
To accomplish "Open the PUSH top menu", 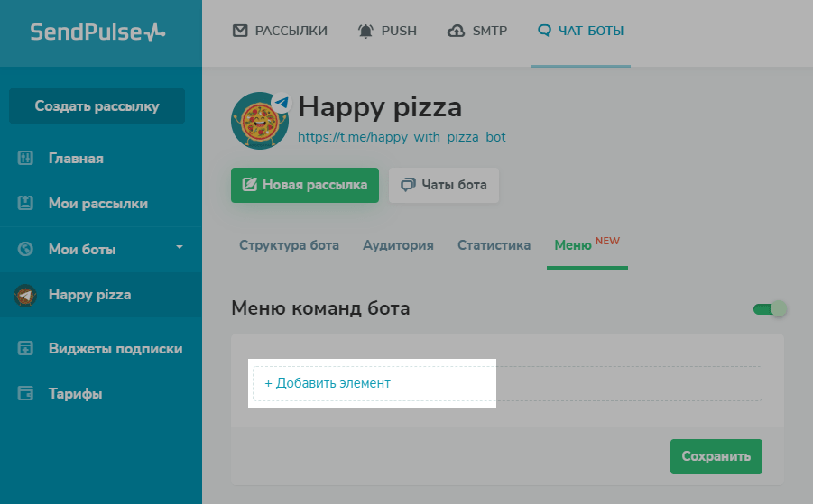I will tap(387, 31).
